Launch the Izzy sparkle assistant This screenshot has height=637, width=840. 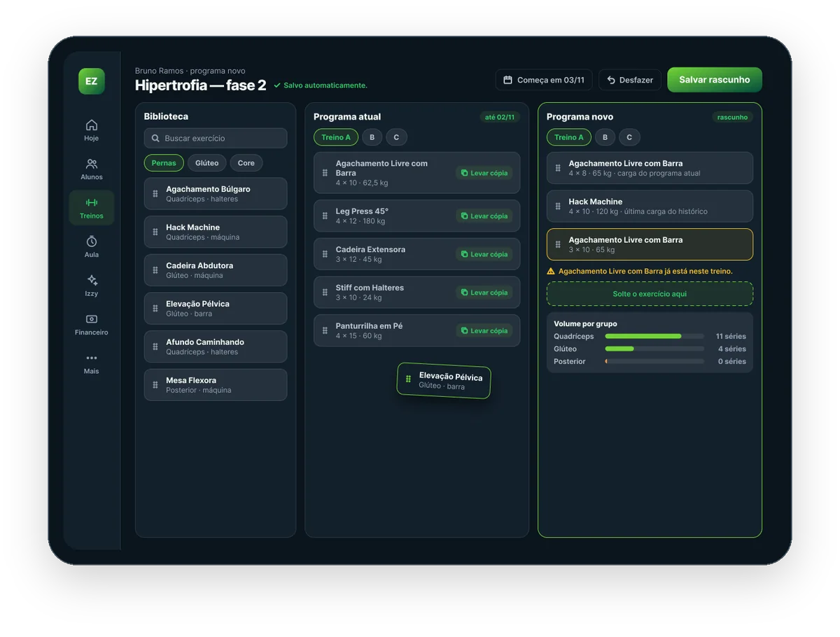92,286
